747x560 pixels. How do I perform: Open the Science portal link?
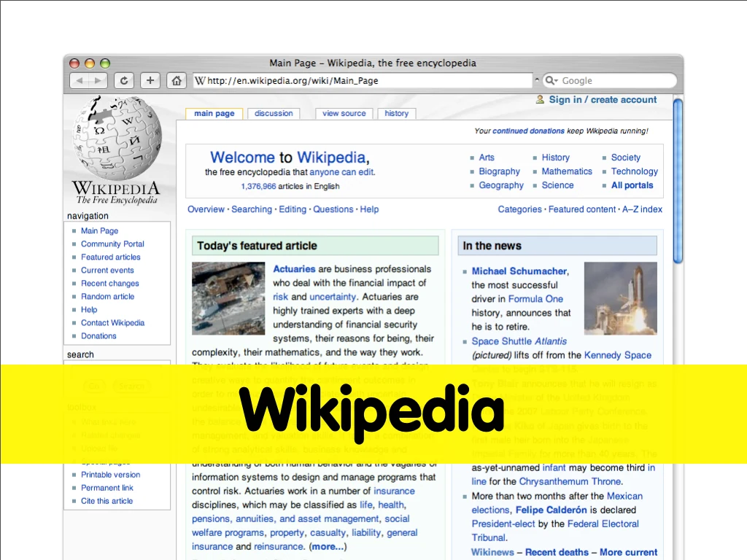pos(557,184)
